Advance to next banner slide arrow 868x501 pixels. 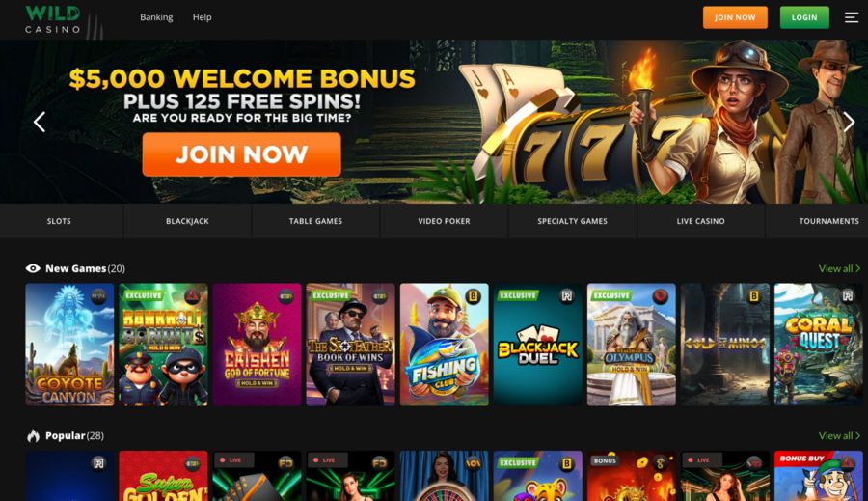(849, 122)
